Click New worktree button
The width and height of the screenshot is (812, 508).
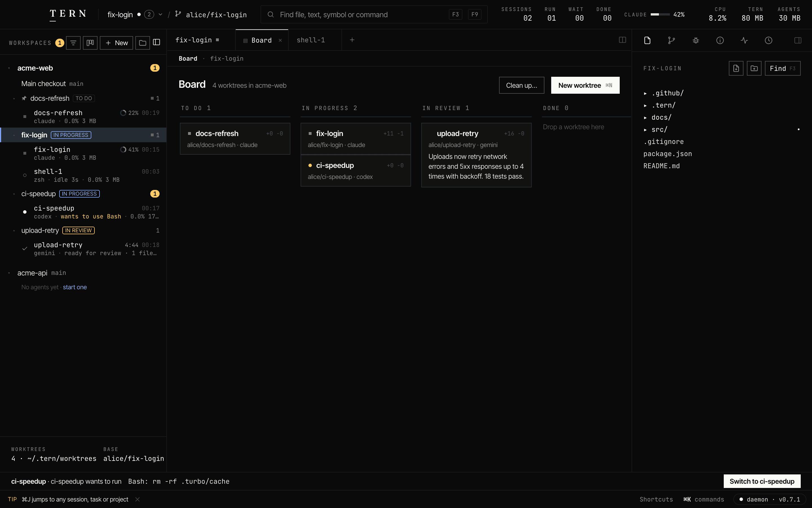[x=585, y=85]
